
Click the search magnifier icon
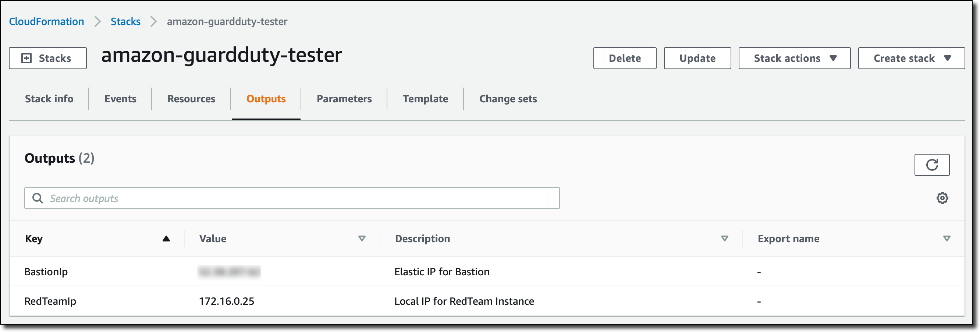coord(37,198)
